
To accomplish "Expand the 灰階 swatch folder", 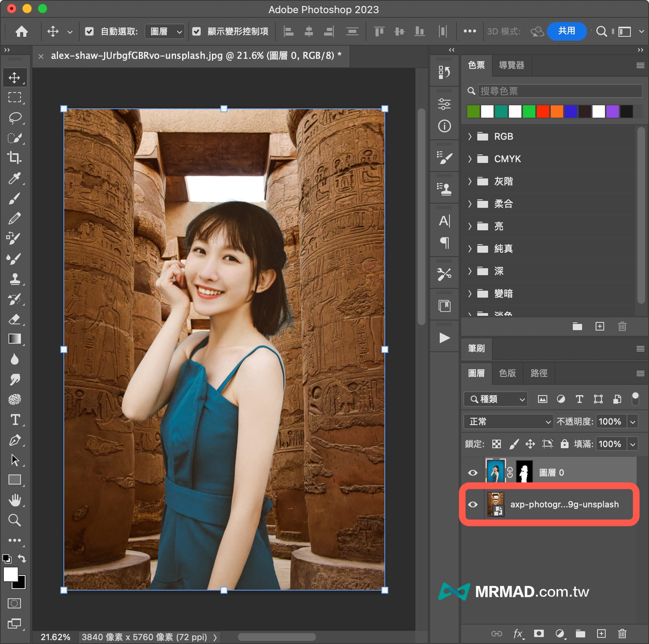I will 470,181.
